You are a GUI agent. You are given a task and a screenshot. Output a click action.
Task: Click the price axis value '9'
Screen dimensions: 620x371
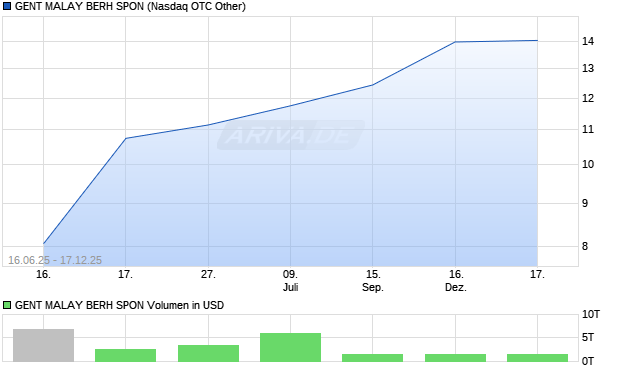coord(585,203)
